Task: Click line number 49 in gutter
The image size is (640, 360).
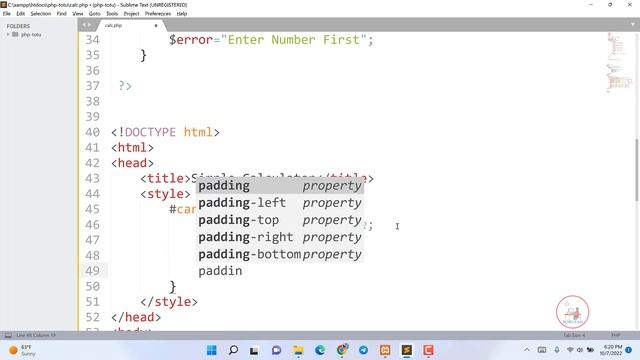Action: [x=92, y=271]
